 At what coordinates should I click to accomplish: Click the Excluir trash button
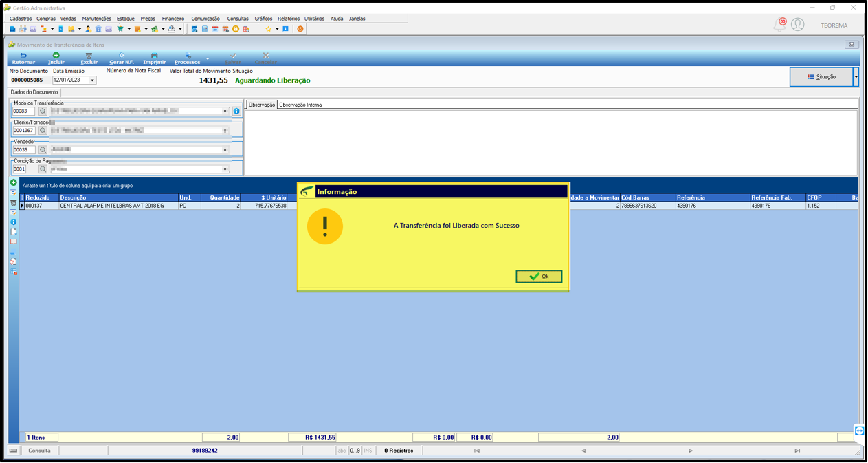point(89,58)
